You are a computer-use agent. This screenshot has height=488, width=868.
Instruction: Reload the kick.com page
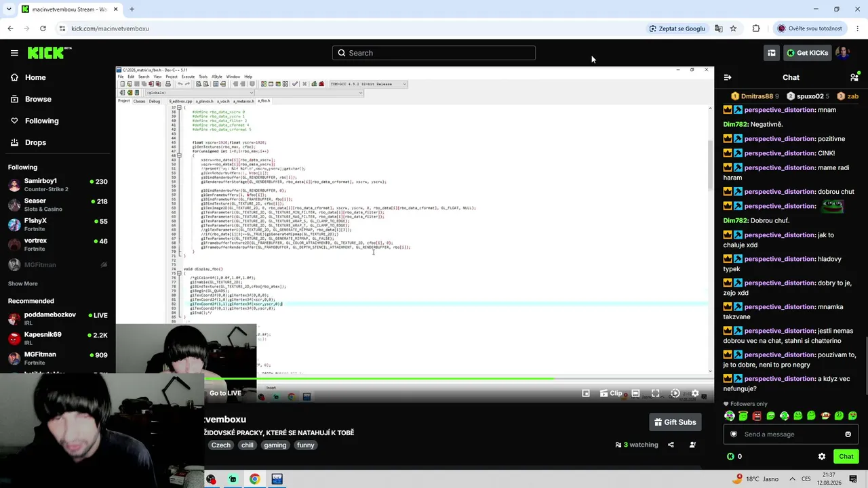43,28
